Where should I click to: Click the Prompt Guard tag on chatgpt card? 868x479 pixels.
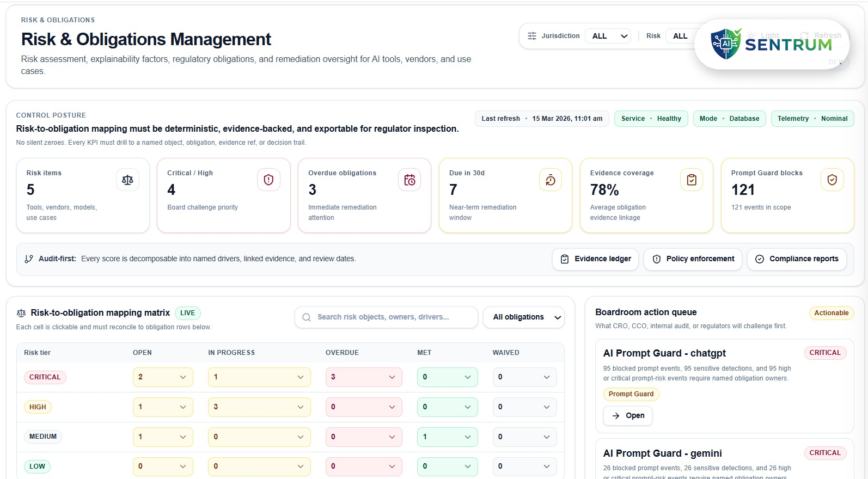pos(631,394)
